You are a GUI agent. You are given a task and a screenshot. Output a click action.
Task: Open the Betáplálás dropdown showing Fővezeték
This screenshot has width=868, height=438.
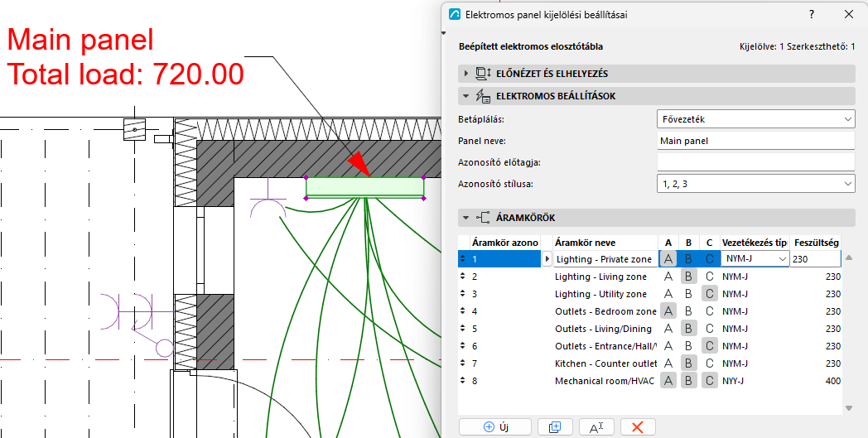coord(756,119)
